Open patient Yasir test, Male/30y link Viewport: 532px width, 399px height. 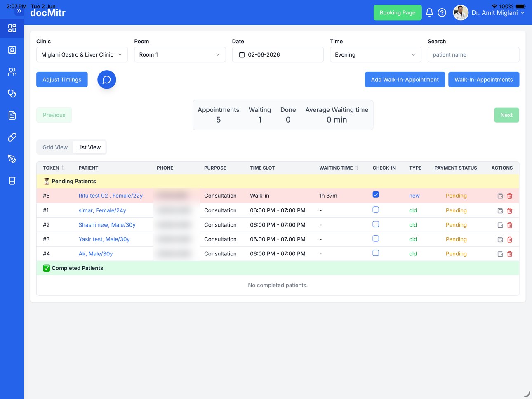click(104, 239)
